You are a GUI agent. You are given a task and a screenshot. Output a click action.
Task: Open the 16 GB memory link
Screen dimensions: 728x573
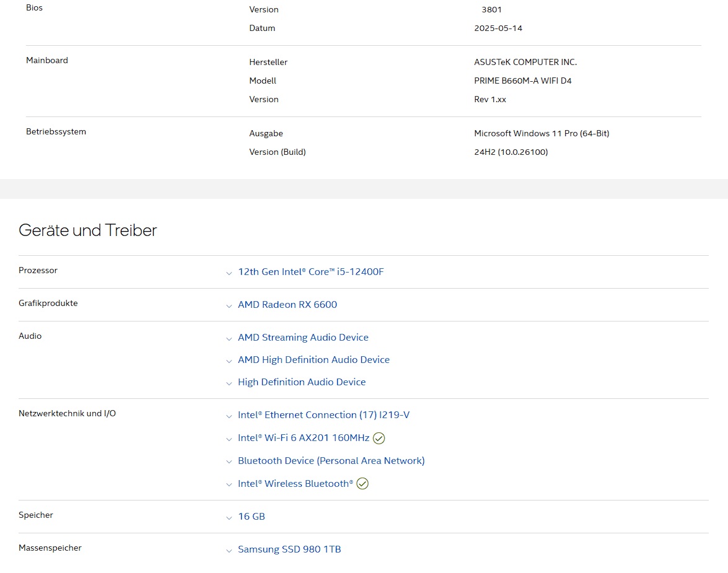[252, 517]
